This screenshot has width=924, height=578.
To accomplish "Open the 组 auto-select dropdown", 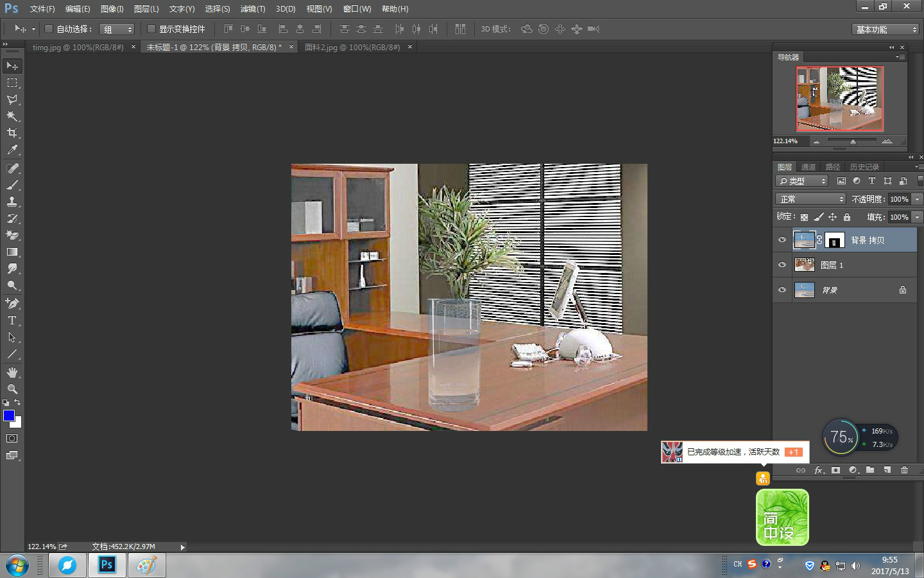I will pyautogui.click(x=117, y=30).
